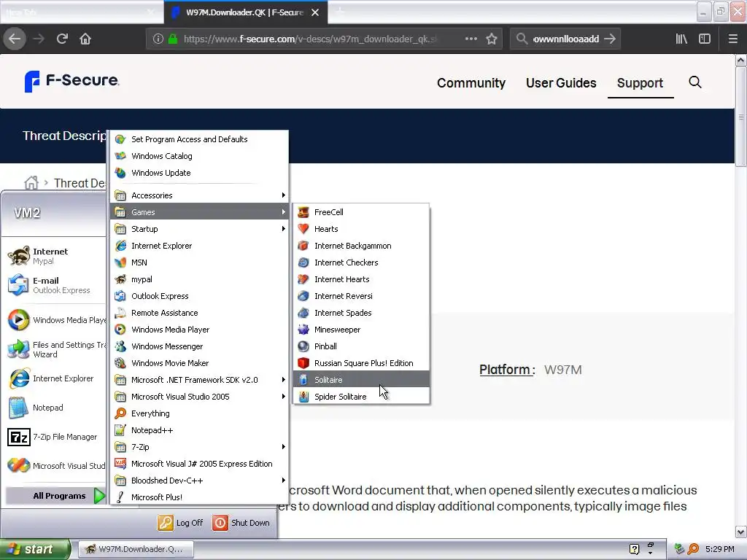The height and width of the screenshot is (560, 747).
Task: Open Windows Media Player in All Programs list
Action: [x=199, y=329]
